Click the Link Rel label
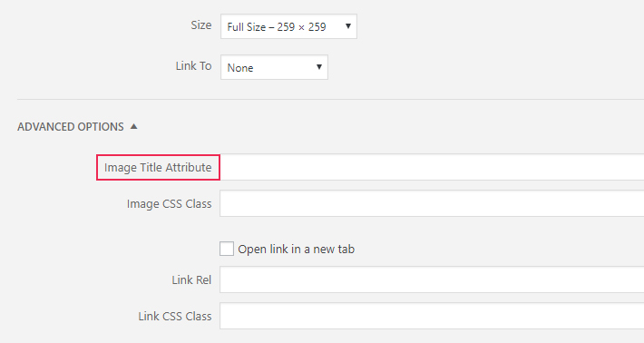The height and width of the screenshot is (343, 644). (x=191, y=280)
